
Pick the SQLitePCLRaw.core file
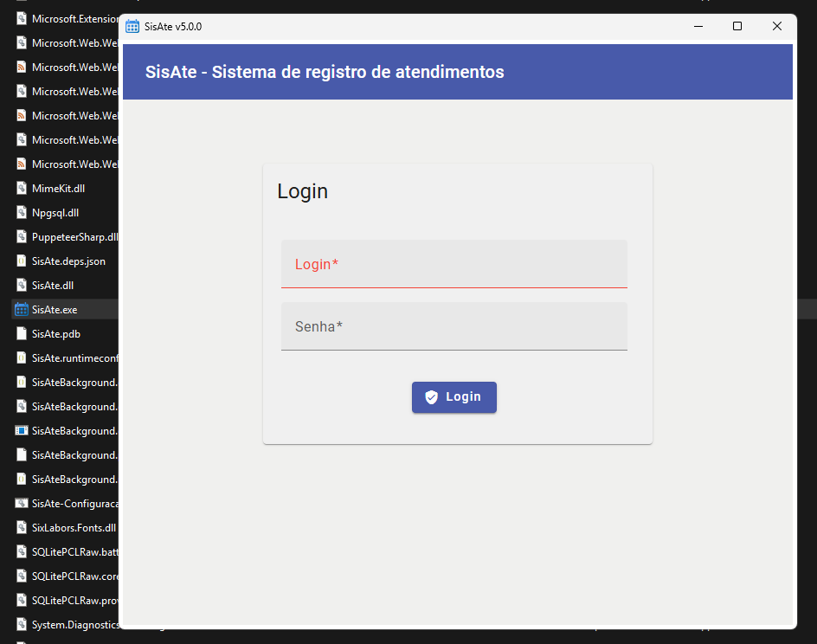[74, 576]
